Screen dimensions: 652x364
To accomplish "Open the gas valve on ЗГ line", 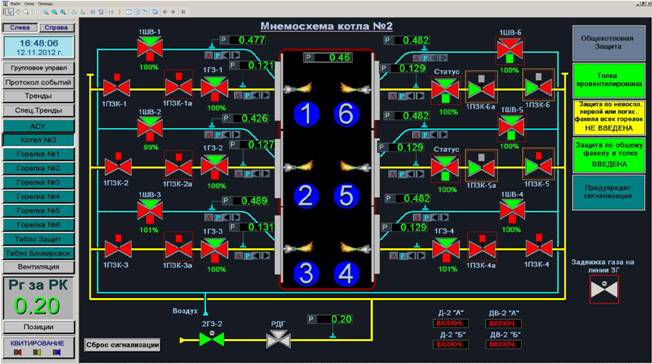I will [x=604, y=289].
